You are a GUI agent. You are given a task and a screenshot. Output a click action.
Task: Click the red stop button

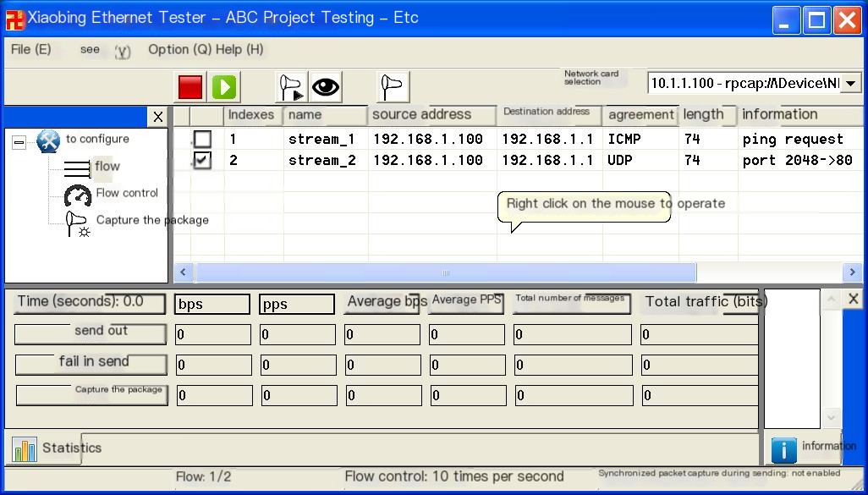pos(190,87)
